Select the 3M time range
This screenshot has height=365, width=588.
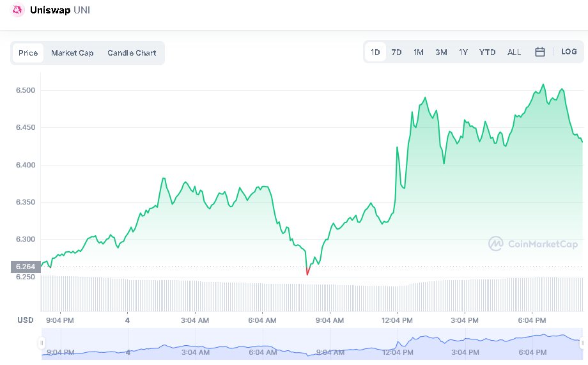point(441,52)
